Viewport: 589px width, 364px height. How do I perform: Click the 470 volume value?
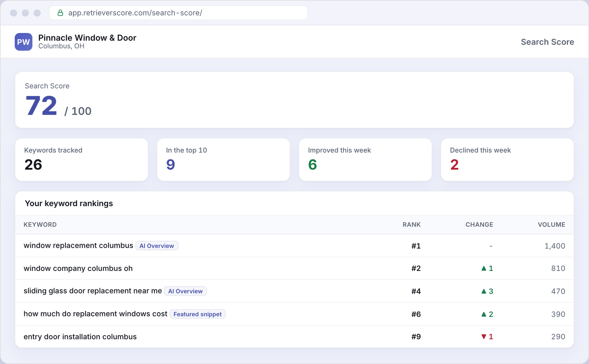[x=558, y=291]
